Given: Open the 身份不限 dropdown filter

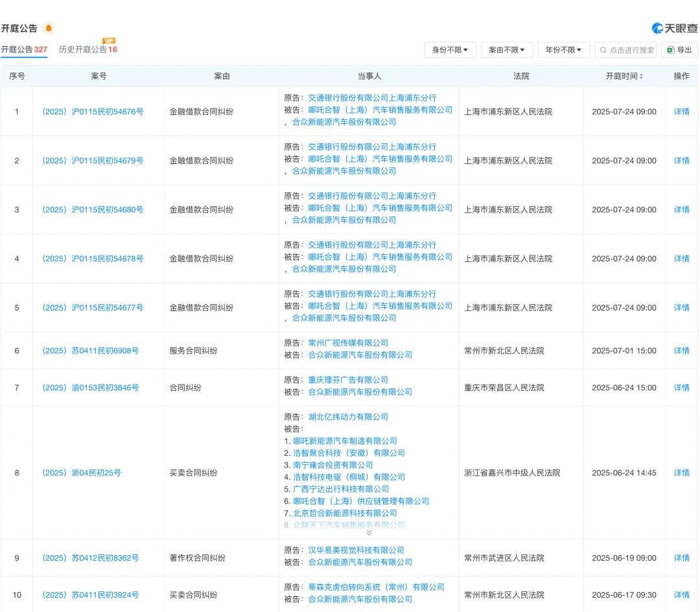Looking at the screenshot, I should tap(450, 50).
